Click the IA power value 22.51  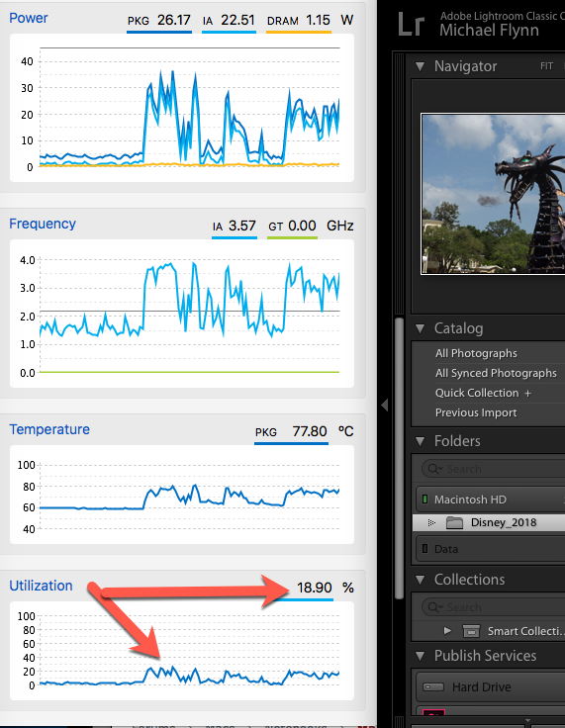click(237, 21)
